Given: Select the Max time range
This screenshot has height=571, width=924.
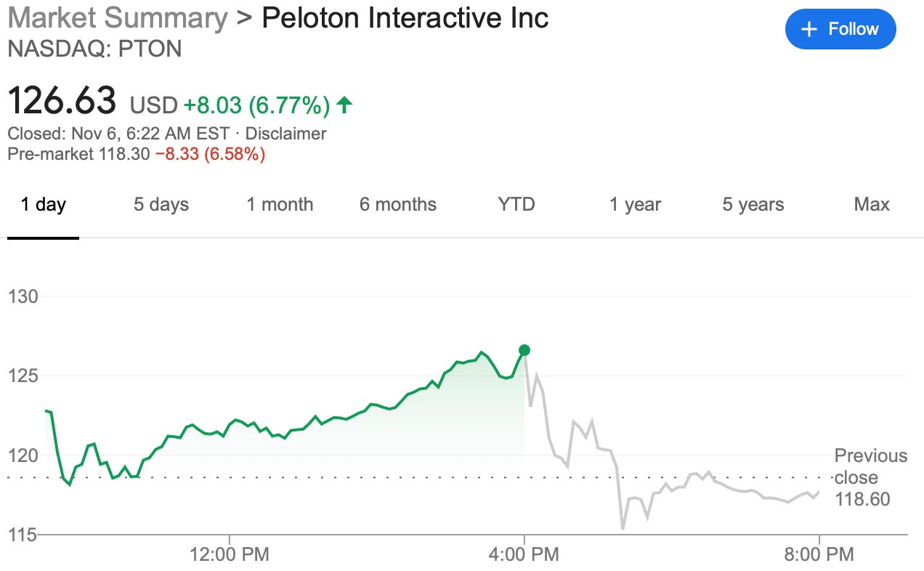Looking at the screenshot, I should [x=872, y=205].
